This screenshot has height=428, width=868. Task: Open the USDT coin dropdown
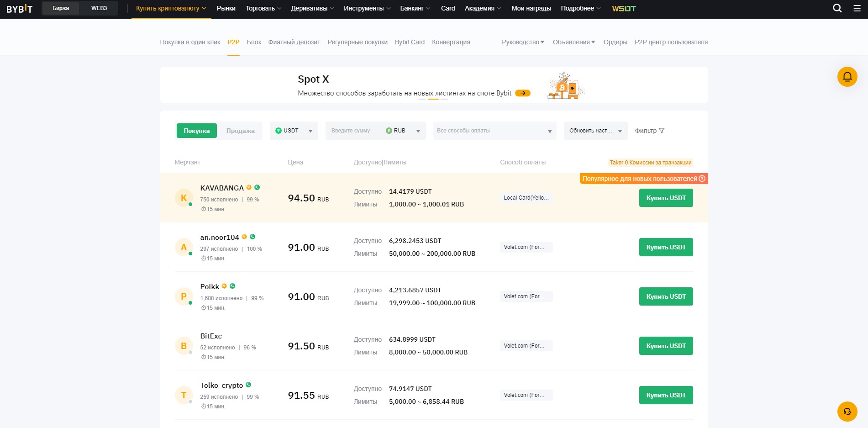click(x=294, y=131)
